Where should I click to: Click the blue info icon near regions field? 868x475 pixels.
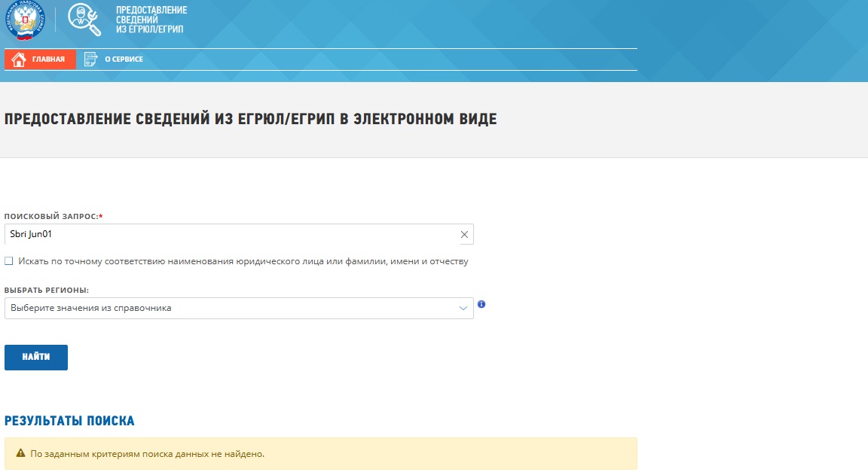pos(483,305)
